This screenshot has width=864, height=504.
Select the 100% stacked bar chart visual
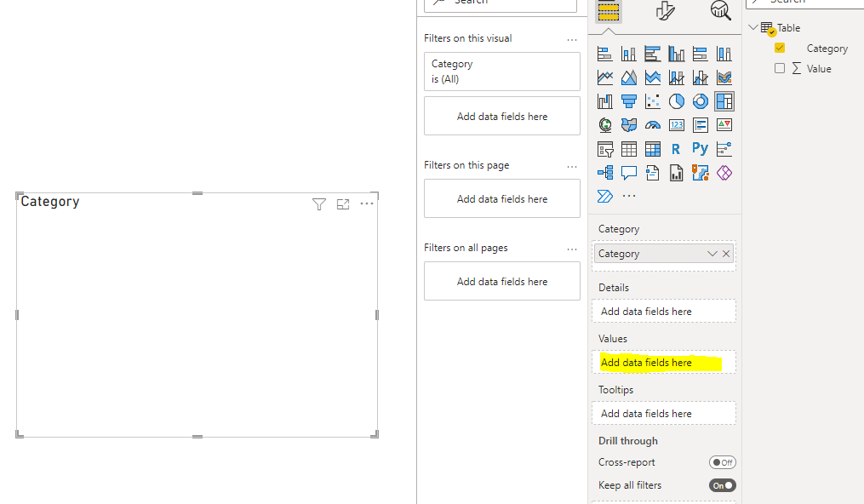701,54
